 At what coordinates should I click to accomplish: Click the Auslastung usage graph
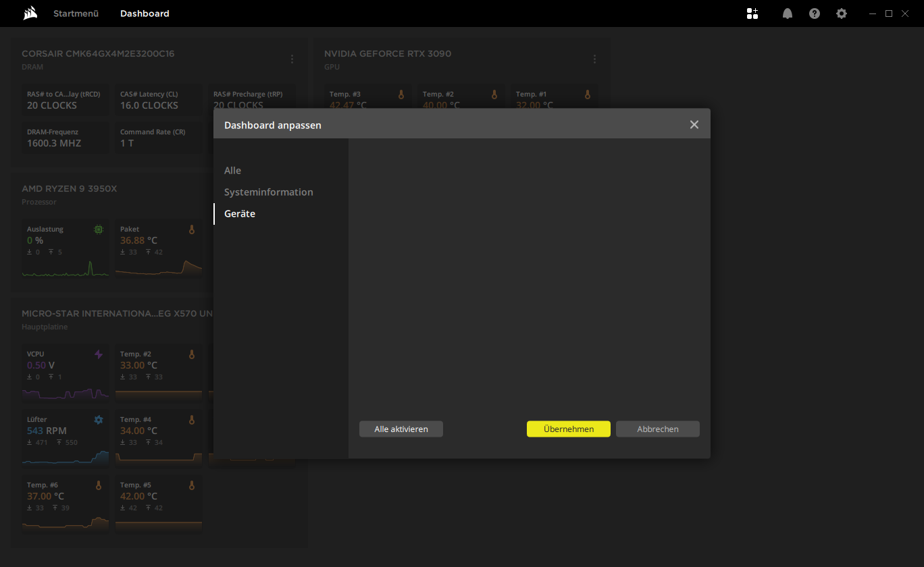[x=66, y=268]
